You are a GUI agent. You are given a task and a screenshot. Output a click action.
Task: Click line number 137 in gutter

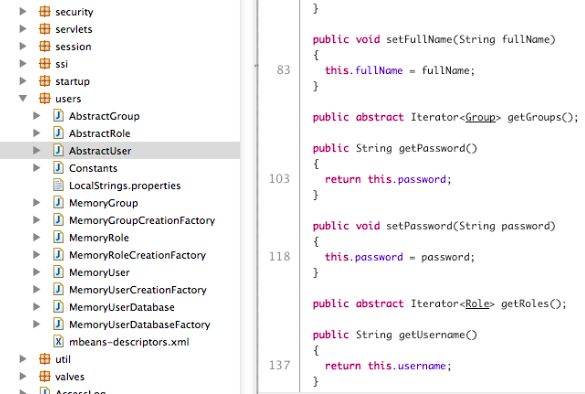[279, 365]
